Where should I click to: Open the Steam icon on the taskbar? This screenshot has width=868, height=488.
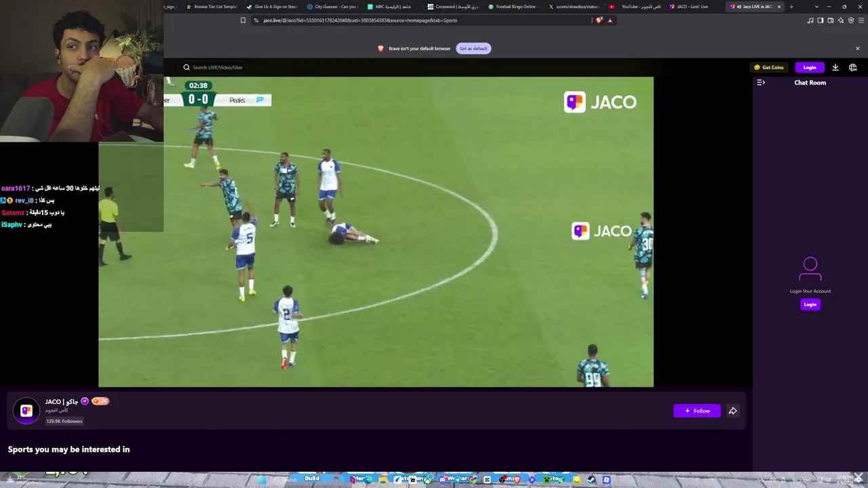591,480
